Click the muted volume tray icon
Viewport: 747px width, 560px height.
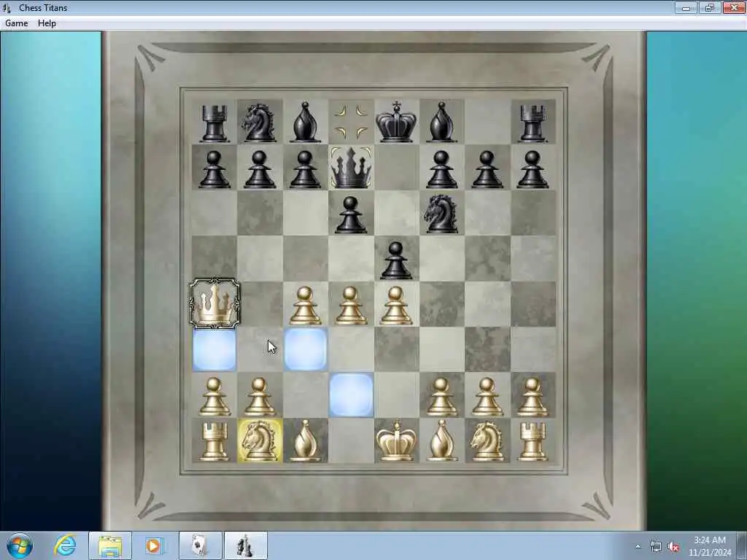click(673, 546)
